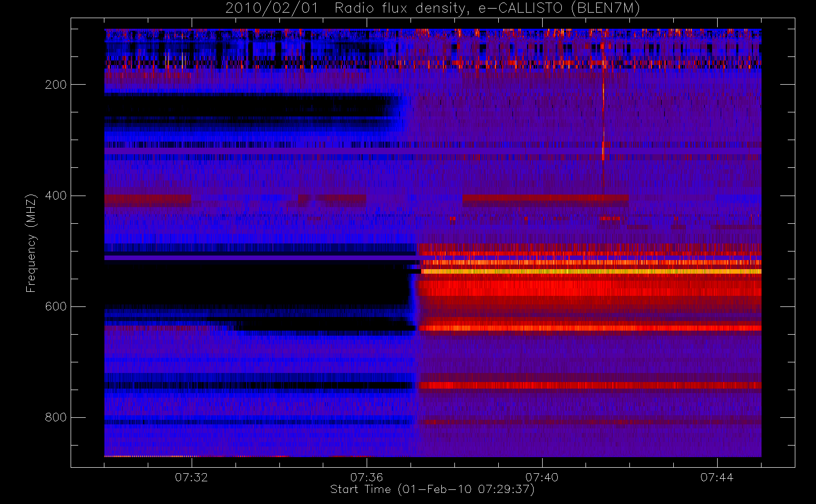The height and width of the screenshot is (504, 816).
Task: Click the 'Frequency (MHz)' axis label
Action: point(31,243)
